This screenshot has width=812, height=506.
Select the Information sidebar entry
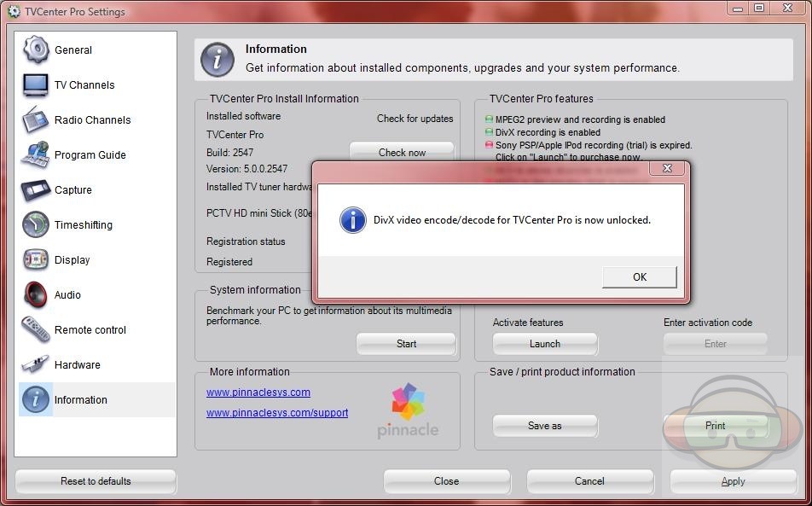(80, 399)
